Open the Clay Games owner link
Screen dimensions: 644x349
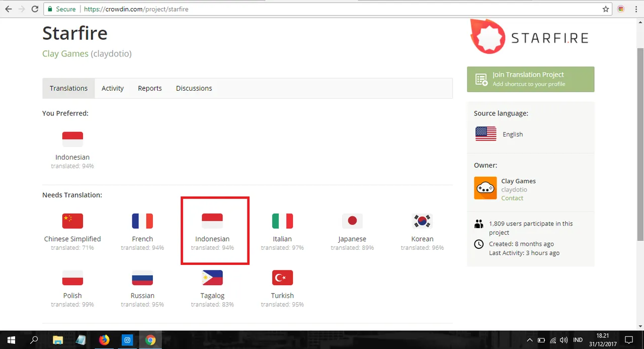point(518,181)
